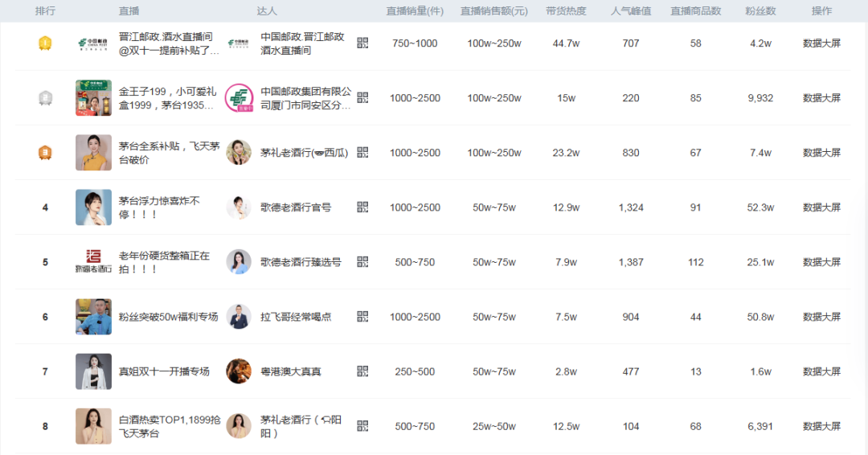Click live title 晋江邮政.酒水直播间@双十一提前补贴了

coord(169,43)
